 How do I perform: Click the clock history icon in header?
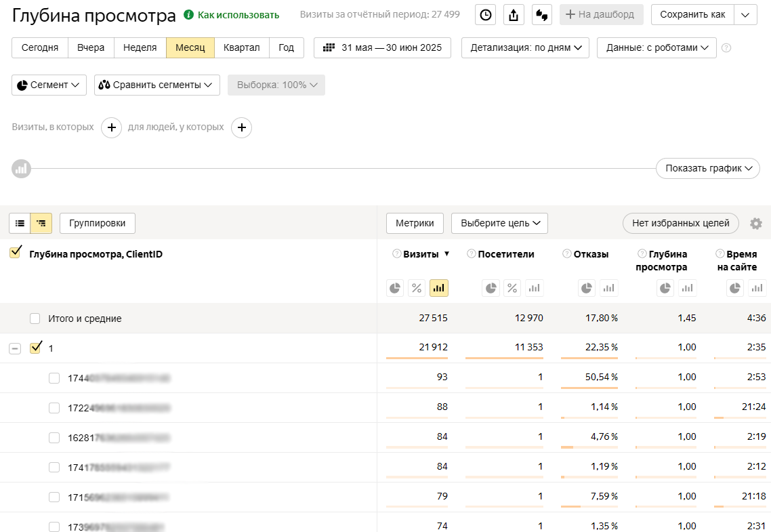pyautogui.click(x=485, y=15)
